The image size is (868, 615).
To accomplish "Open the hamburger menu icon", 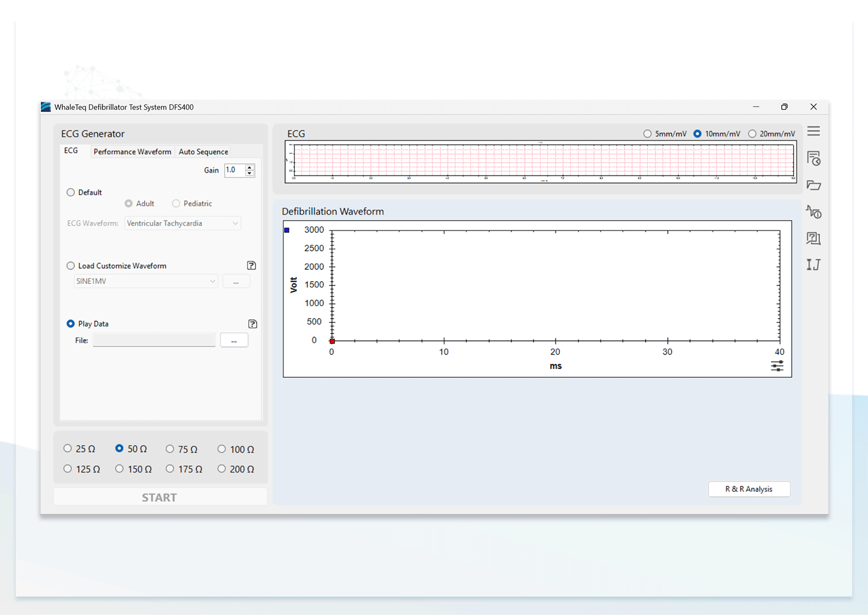I will (x=813, y=131).
